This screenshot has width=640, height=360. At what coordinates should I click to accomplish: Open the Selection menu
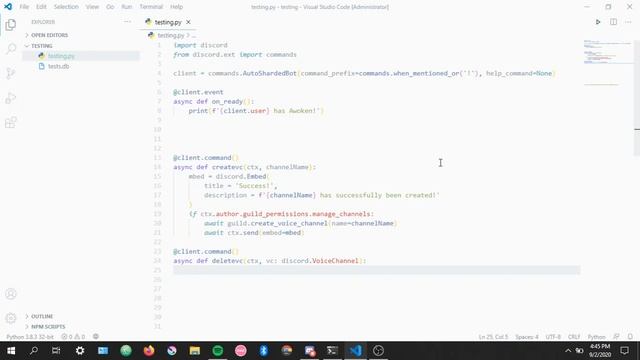tap(66, 7)
